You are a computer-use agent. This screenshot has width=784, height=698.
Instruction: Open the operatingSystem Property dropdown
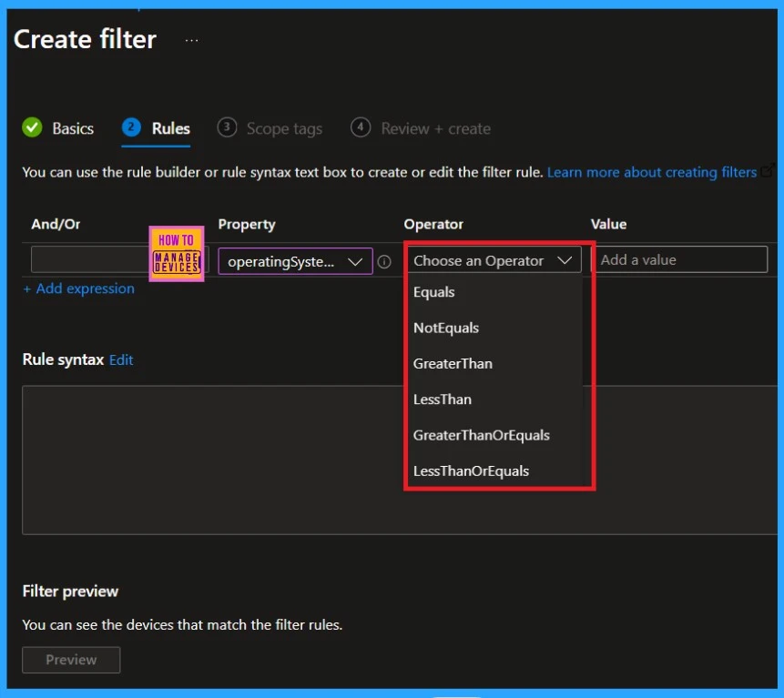point(295,261)
